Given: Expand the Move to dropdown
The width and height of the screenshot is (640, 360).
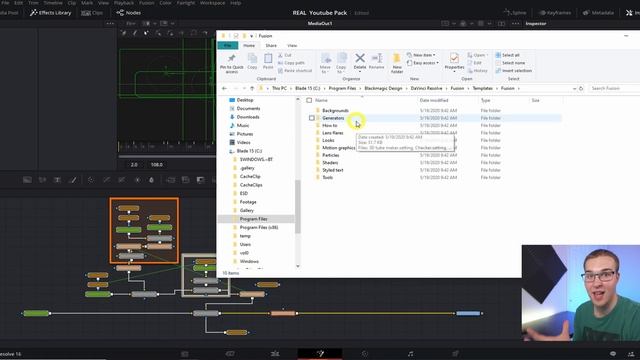Looking at the screenshot, I should pos(325,70).
